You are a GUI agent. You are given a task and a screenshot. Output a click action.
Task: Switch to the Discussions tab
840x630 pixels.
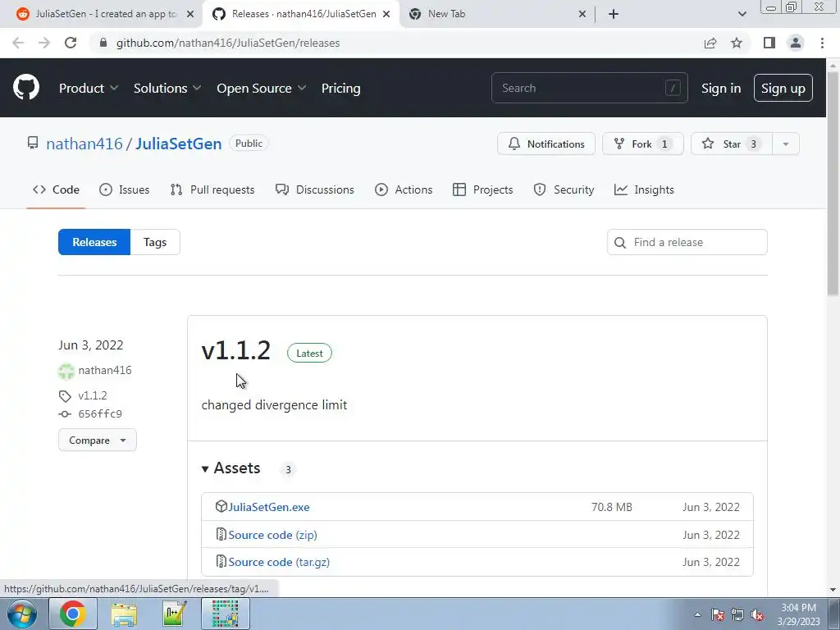coord(314,189)
